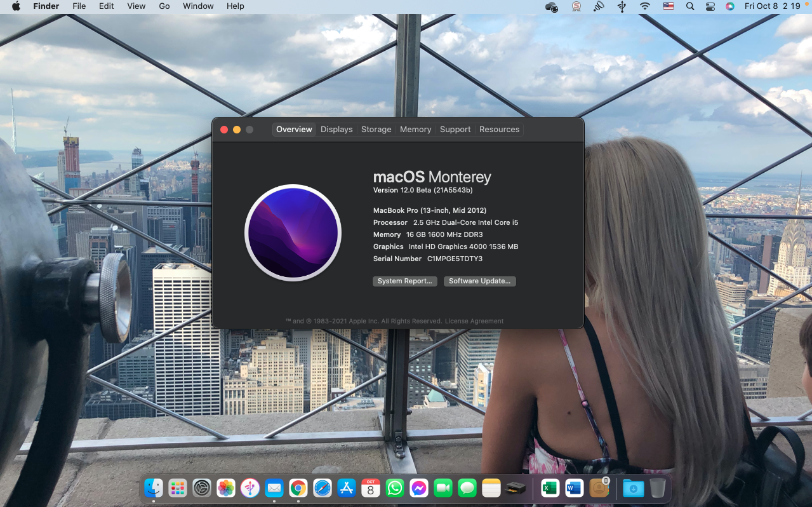This screenshot has height=507, width=812.
Task: Open the Go menu
Action: pyautogui.click(x=164, y=6)
